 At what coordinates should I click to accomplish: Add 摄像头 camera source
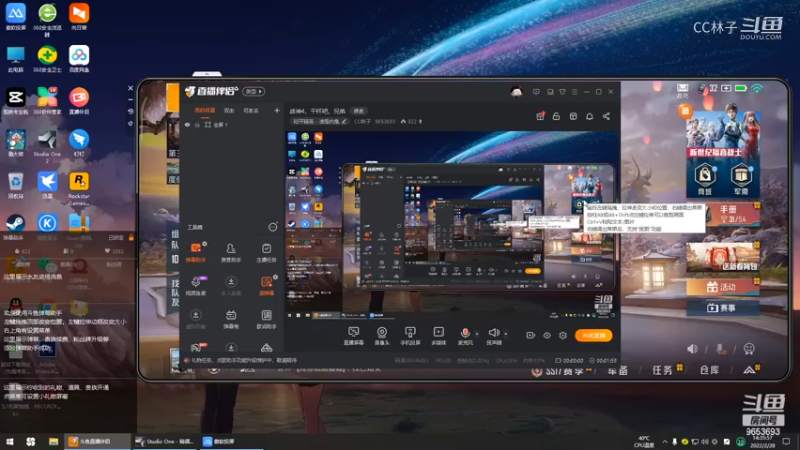pyautogui.click(x=382, y=336)
